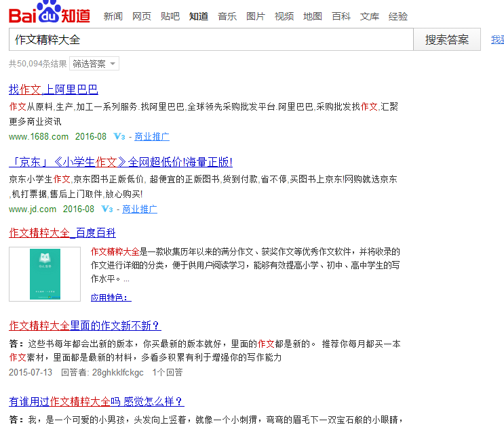Click the 商业推广 link beside www.jd.com
Image resolution: width=504 pixels, height=425 pixels.
140,209
